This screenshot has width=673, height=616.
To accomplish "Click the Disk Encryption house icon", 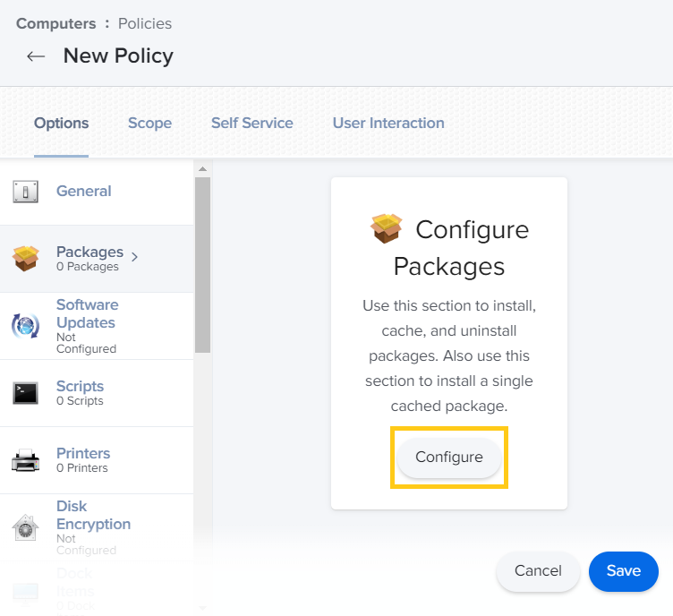I will [x=25, y=527].
